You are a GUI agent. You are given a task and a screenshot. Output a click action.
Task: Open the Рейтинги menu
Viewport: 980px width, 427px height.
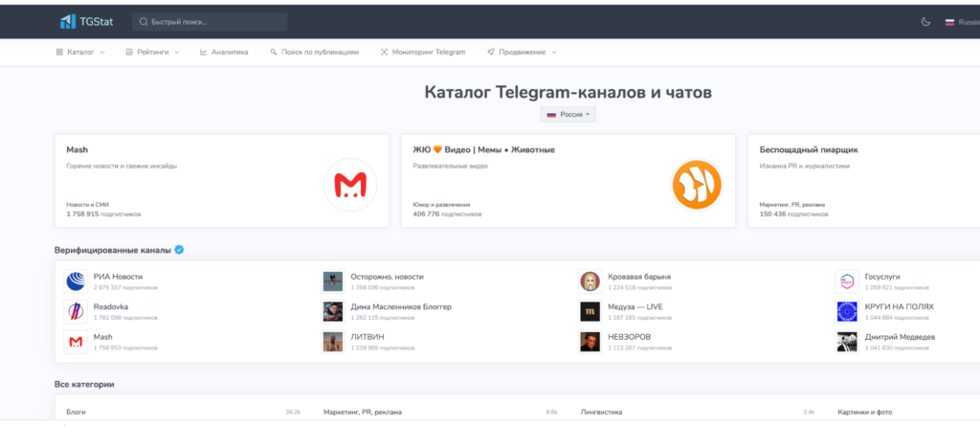[152, 52]
